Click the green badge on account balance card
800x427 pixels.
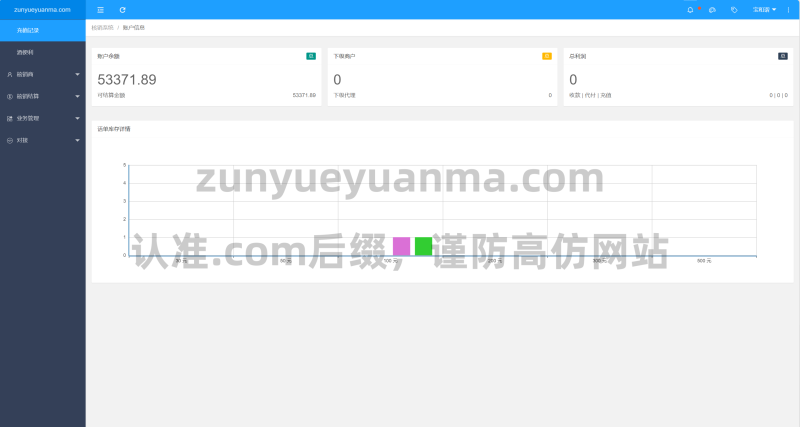tap(311, 56)
